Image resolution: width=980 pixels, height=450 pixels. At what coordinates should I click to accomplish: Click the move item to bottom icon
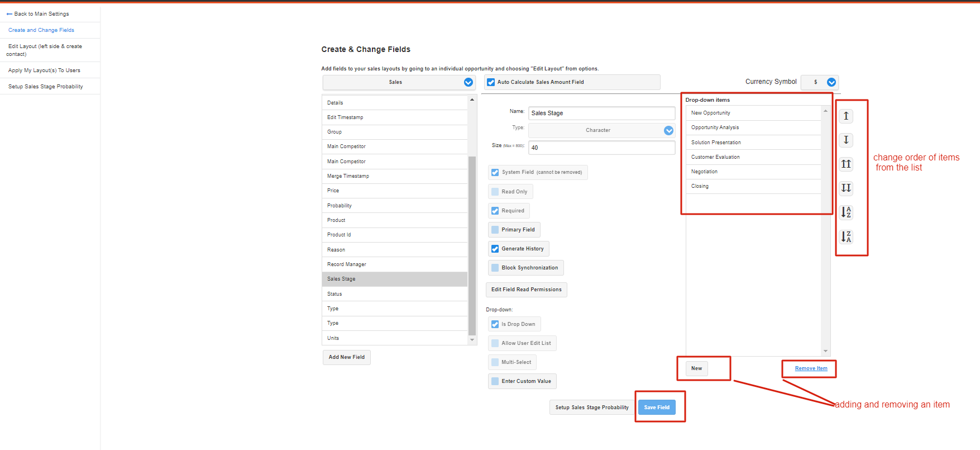tap(846, 188)
